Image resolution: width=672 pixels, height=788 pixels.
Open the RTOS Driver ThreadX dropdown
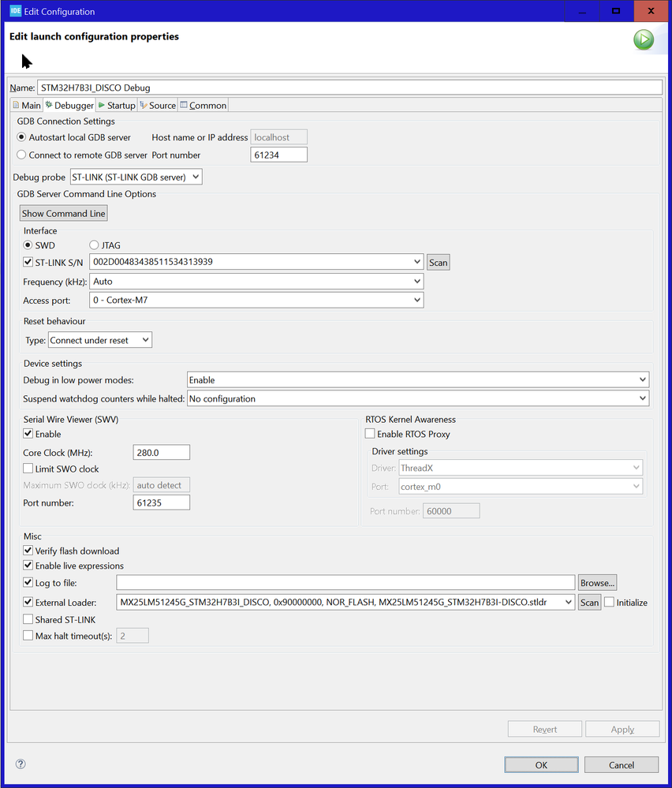[521, 468]
